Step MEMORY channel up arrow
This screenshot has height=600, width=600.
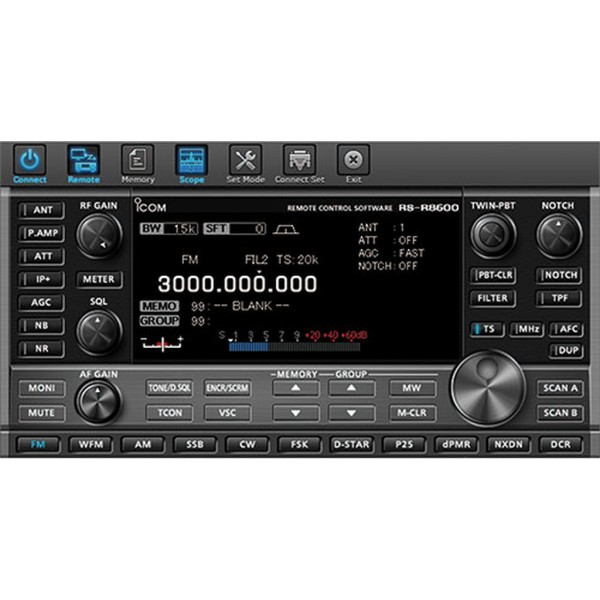[x=296, y=388]
